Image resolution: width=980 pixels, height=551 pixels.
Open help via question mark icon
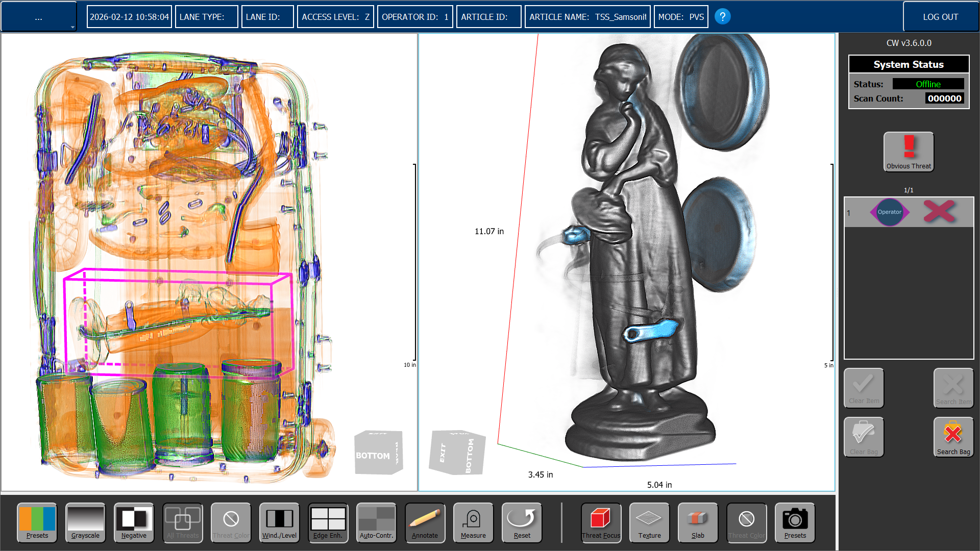coord(722,17)
